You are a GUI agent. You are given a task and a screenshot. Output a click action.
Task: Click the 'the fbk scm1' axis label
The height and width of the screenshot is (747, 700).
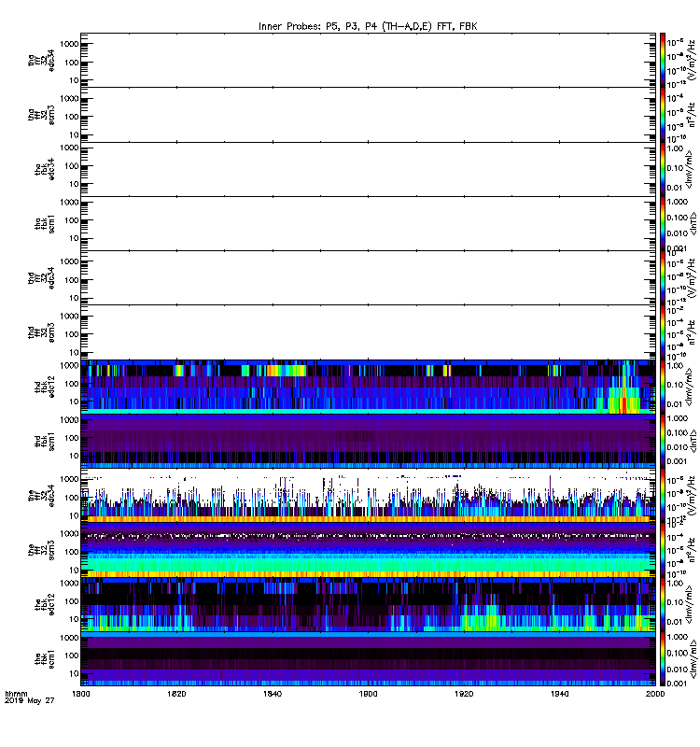pyautogui.click(x=45, y=658)
